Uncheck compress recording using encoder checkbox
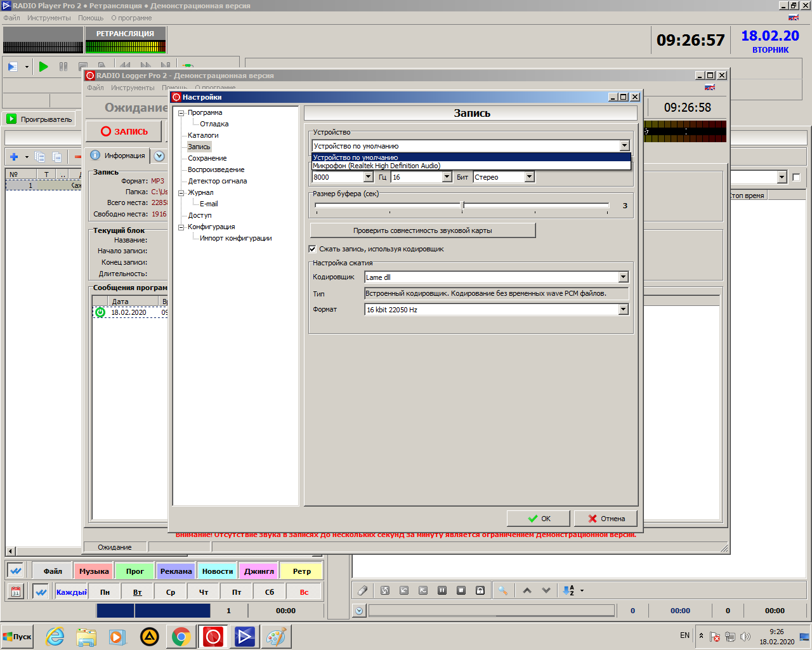The height and width of the screenshot is (650, 812). [x=312, y=249]
